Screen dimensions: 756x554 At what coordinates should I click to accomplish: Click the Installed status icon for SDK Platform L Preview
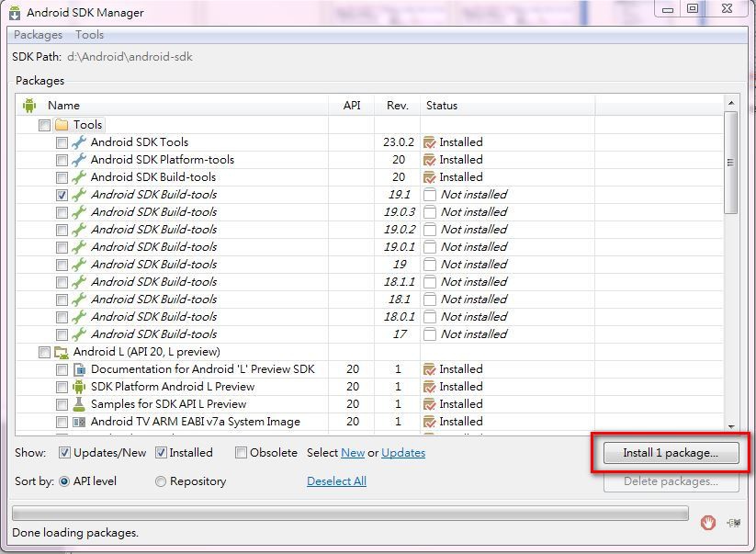pos(430,387)
